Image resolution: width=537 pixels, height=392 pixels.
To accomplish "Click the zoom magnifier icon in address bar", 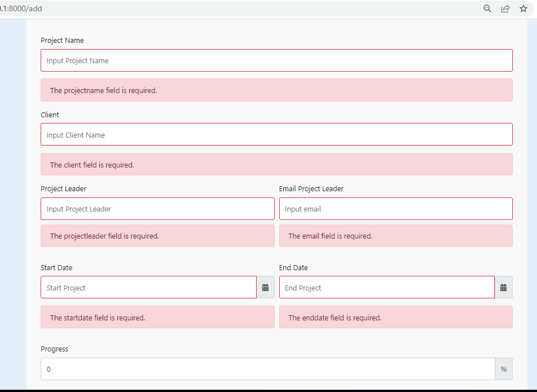I will 487,8.
